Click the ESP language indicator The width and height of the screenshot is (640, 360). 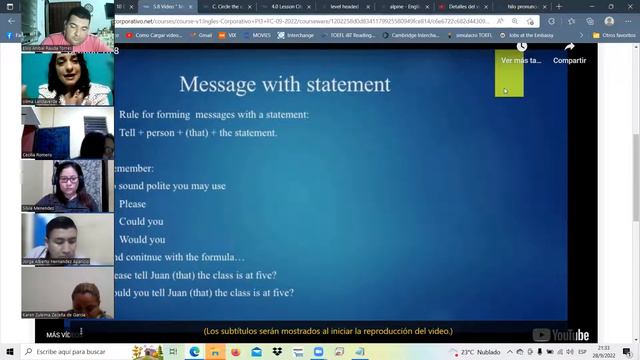click(x=582, y=351)
